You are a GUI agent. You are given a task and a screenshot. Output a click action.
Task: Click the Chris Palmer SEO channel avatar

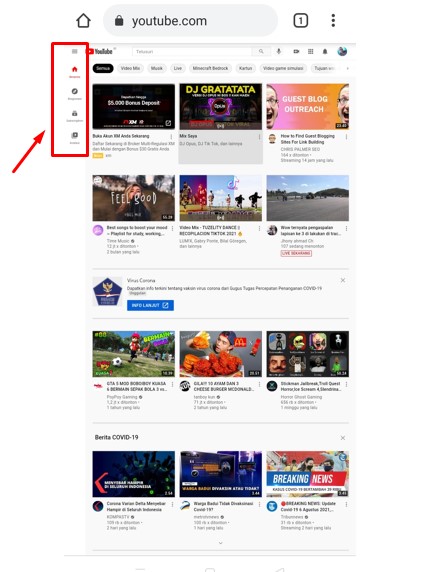click(272, 139)
